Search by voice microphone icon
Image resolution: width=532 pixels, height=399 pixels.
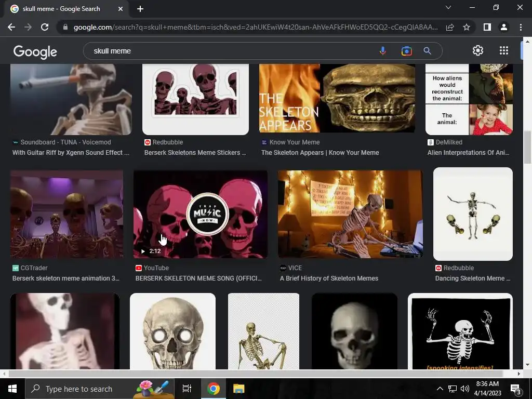tap(383, 51)
